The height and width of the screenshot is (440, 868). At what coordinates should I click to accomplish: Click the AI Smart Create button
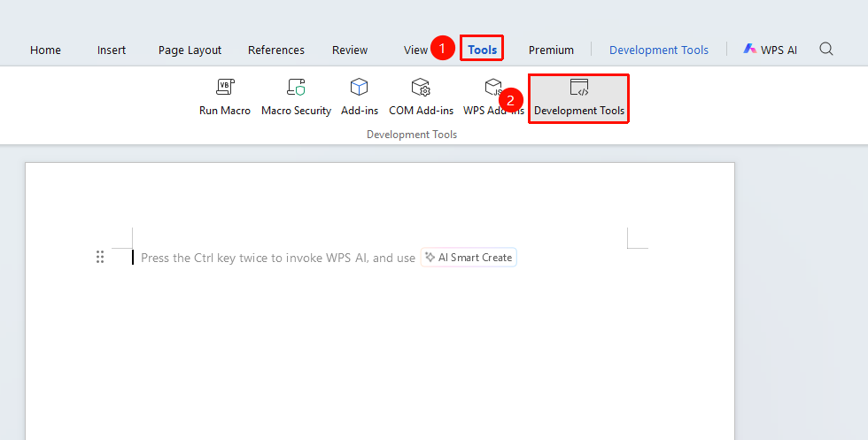[469, 258]
